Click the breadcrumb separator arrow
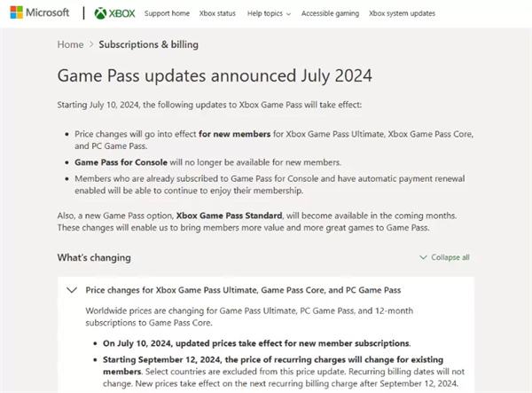The width and height of the screenshot is (532, 393). coord(91,44)
